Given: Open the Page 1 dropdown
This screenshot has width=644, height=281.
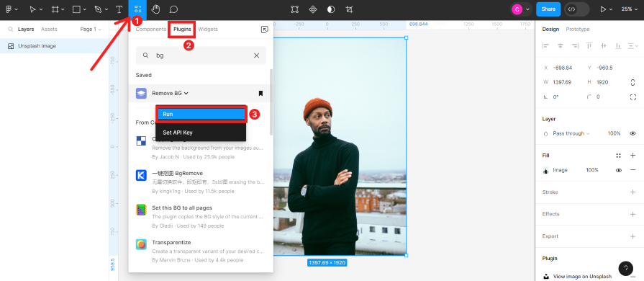Looking at the screenshot, I should pyautogui.click(x=91, y=30).
